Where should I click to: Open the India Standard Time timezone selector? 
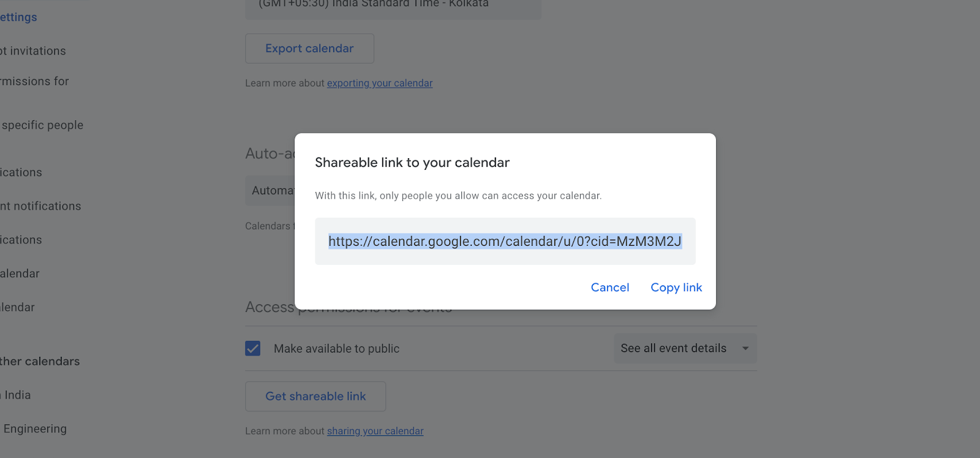point(392,5)
